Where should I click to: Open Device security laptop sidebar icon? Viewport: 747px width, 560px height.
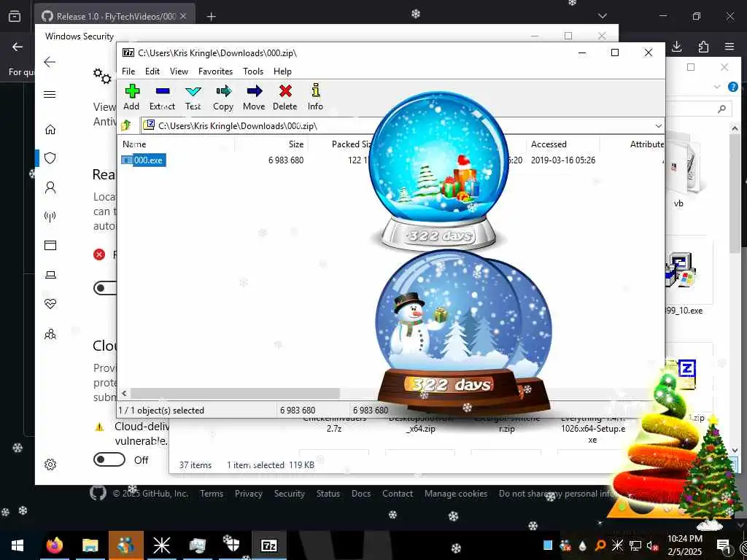click(50, 275)
